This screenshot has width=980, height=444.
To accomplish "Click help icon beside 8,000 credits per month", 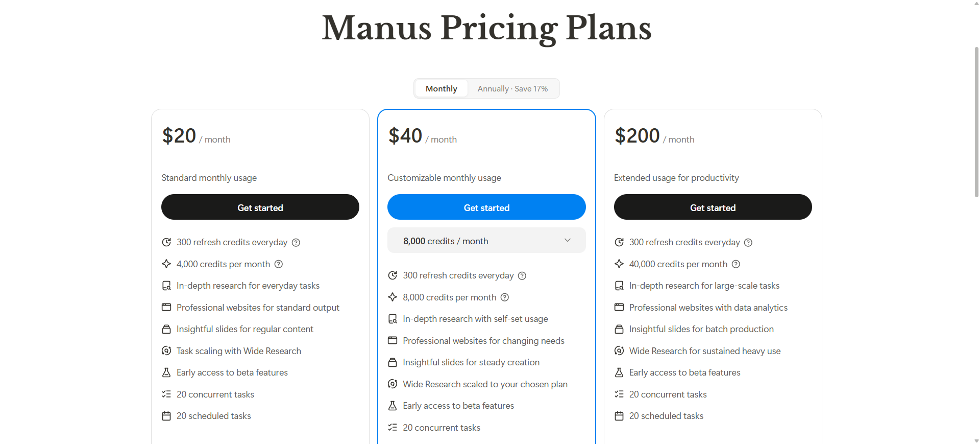I will coord(505,297).
